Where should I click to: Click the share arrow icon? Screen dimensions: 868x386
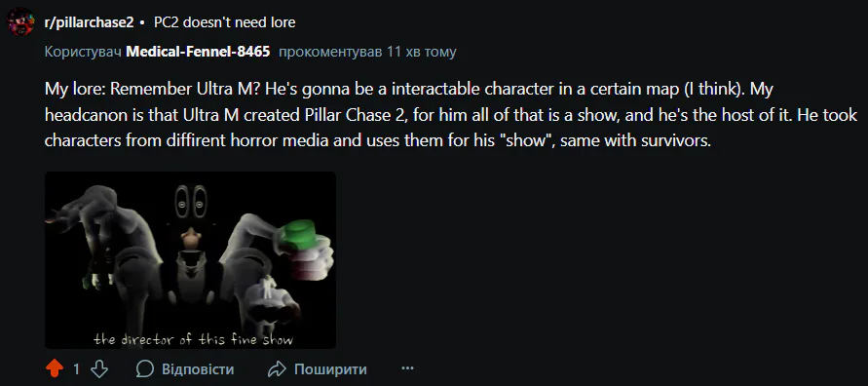click(x=277, y=368)
